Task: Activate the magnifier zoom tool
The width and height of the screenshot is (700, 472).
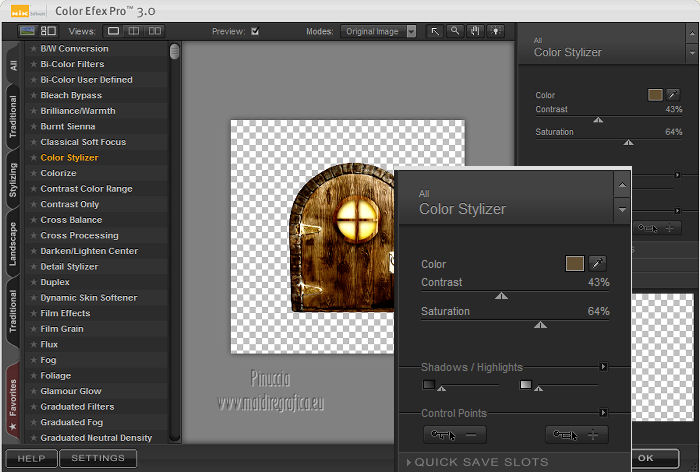Action: 454,31
